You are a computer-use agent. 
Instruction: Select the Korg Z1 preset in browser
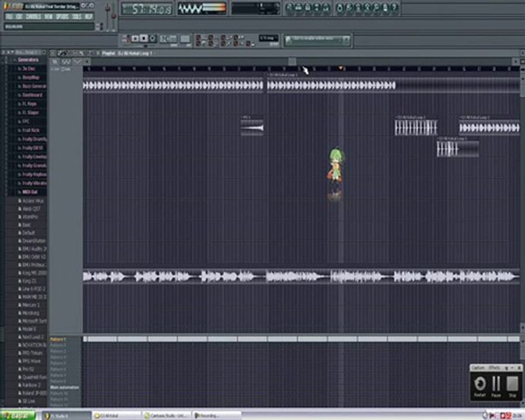[x=29, y=281]
